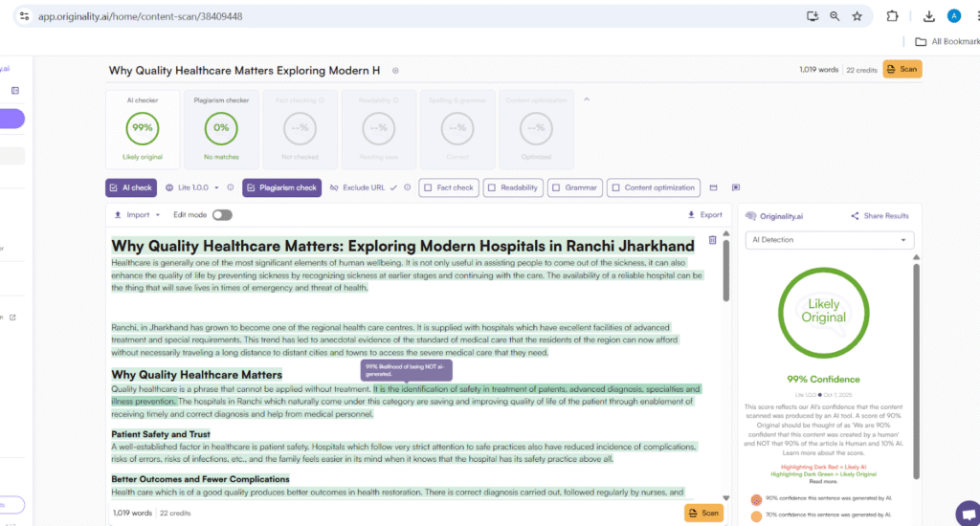
Task: Open the AI Detection dropdown
Action: 829,240
